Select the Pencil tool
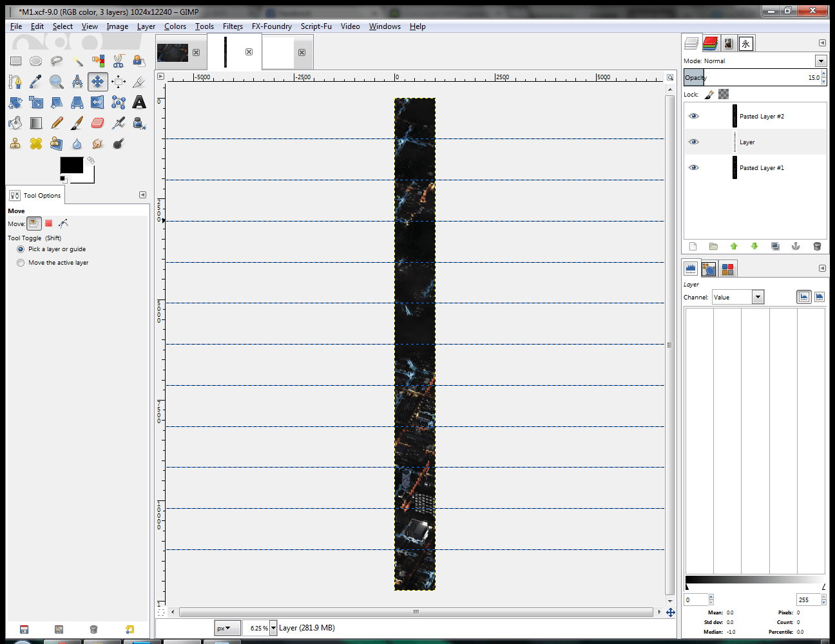The height and width of the screenshot is (644, 835). pos(57,123)
